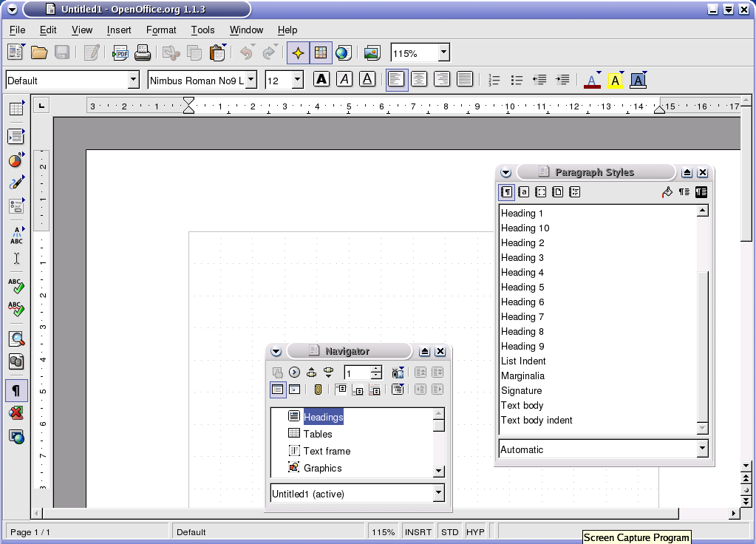Open the Gallery picture icon
The image size is (756, 544).
coord(372,52)
